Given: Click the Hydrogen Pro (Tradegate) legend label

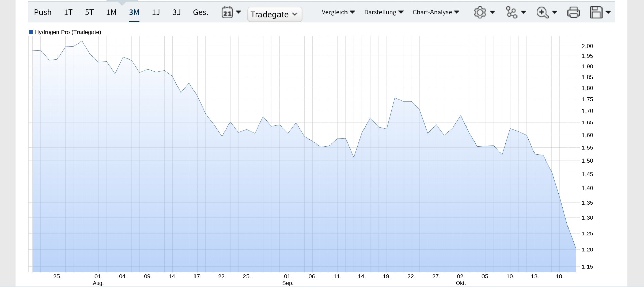Looking at the screenshot, I should coord(68,32).
